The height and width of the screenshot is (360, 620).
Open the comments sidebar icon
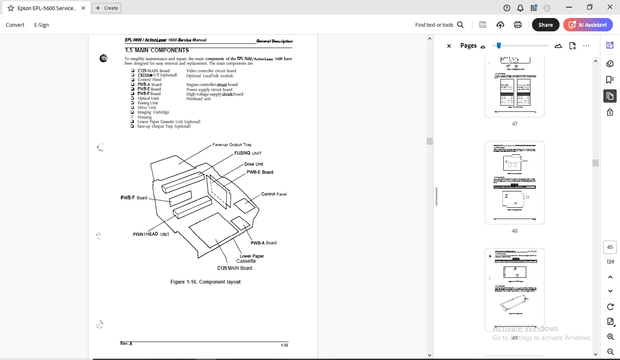[x=610, y=63]
